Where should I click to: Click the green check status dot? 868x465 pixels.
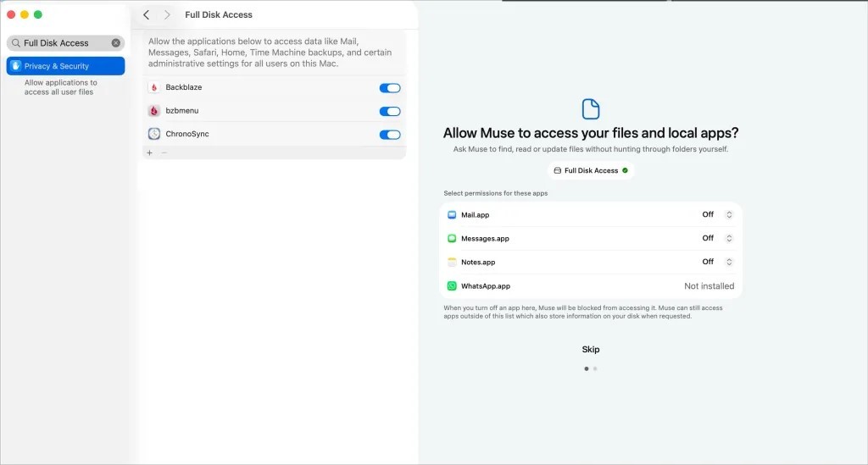[x=625, y=171]
